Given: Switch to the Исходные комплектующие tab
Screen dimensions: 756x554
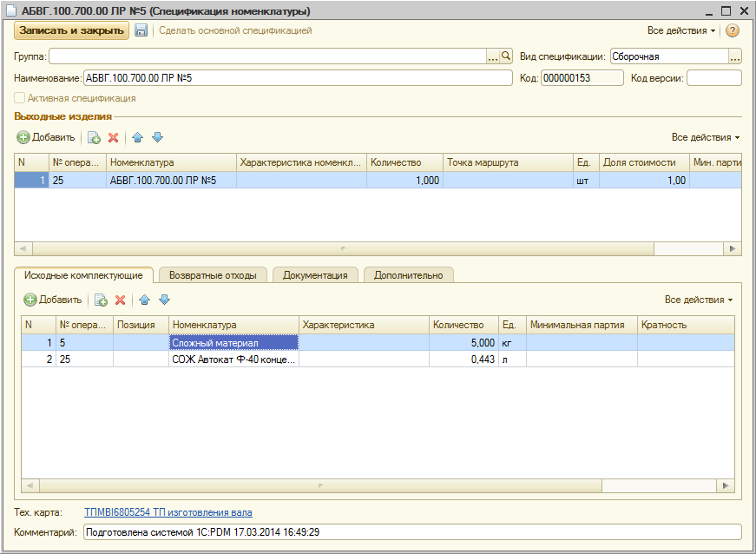Looking at the screenshot, I should point(83,275).
